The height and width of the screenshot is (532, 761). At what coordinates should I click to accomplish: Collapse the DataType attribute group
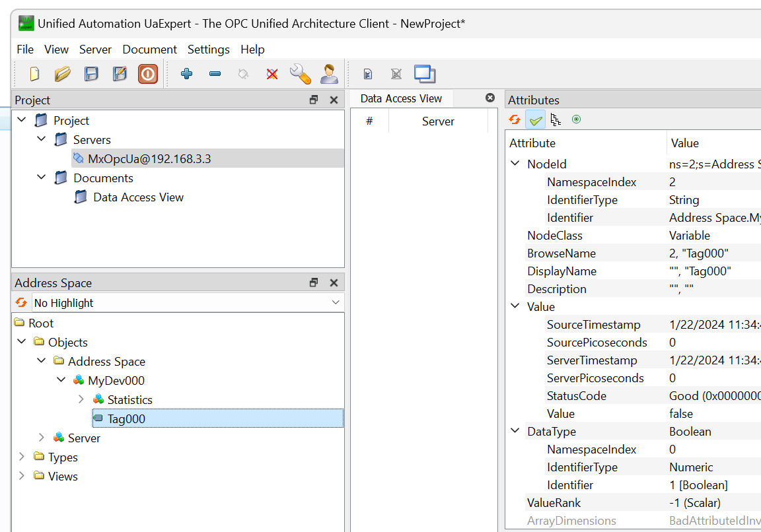(x=515, y=430)
